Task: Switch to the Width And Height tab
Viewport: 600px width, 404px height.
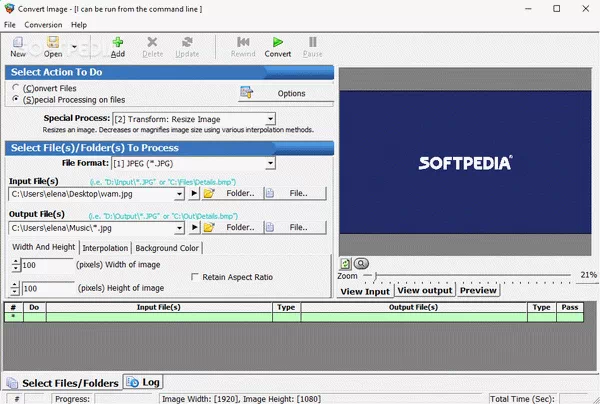Action: 44,247
